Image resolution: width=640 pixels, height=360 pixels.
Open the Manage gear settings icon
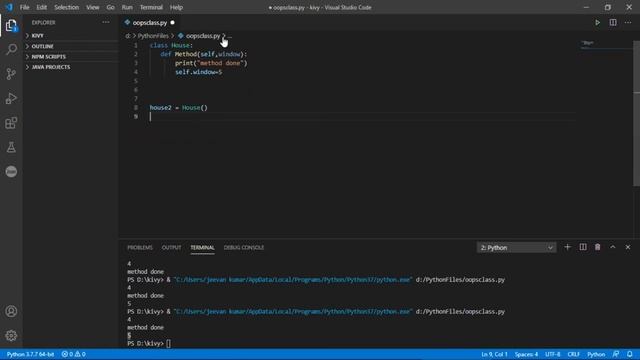(11, 336)
